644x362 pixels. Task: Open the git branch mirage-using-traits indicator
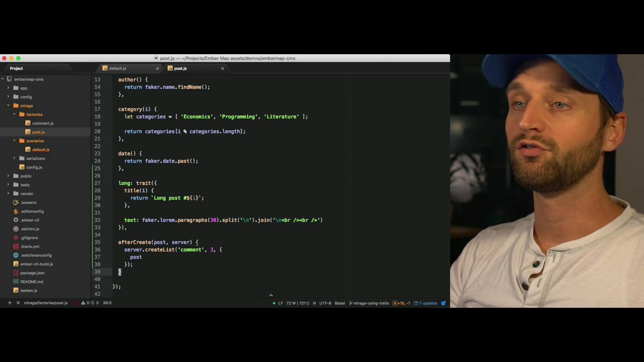tap(369, 303)
